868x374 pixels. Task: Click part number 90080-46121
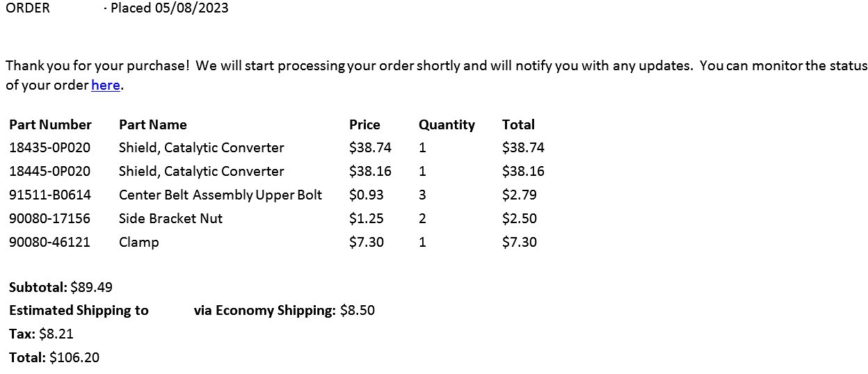point(49,242)
